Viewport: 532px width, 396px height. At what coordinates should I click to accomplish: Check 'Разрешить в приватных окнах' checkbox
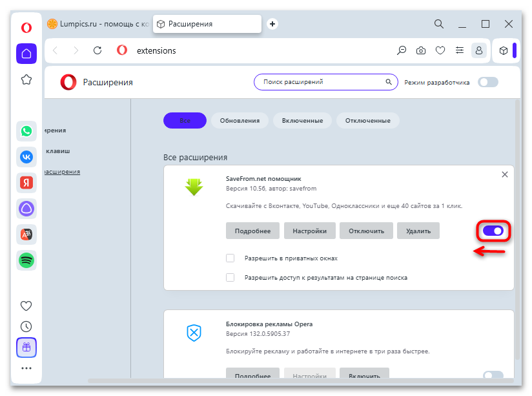click(230, 258)
